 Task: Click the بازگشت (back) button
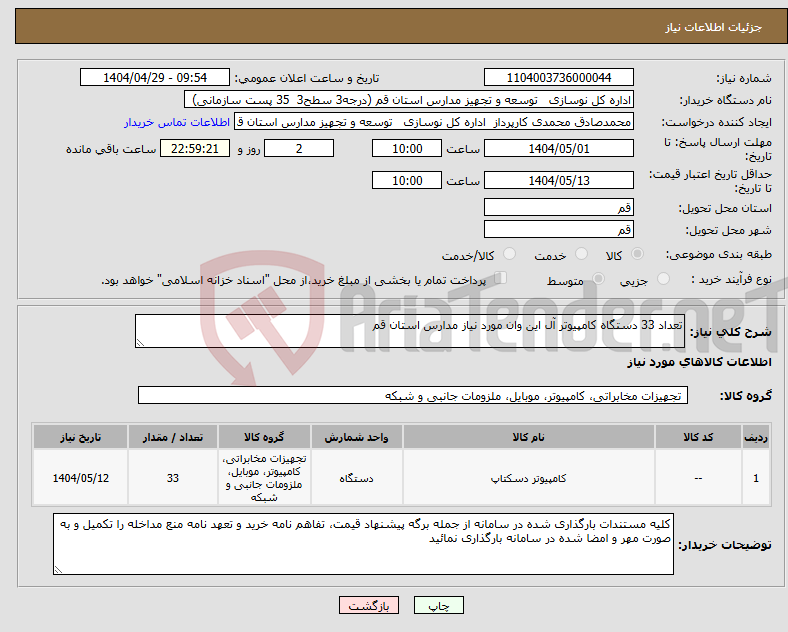coord(369,605)
